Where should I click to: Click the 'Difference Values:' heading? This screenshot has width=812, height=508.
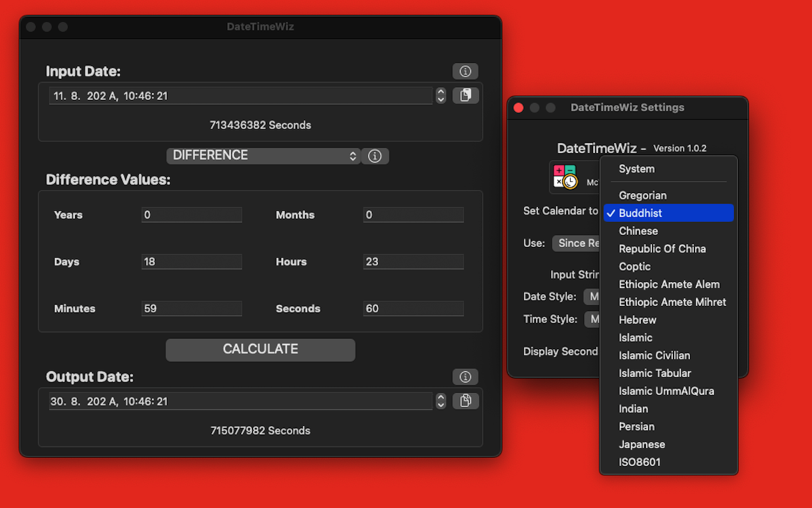point(108,180)
